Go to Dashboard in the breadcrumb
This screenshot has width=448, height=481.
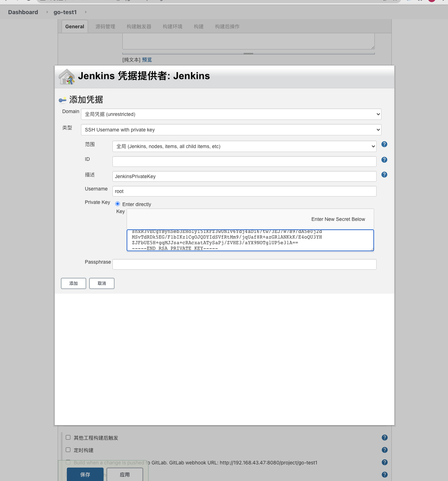(x=23, y=12)
